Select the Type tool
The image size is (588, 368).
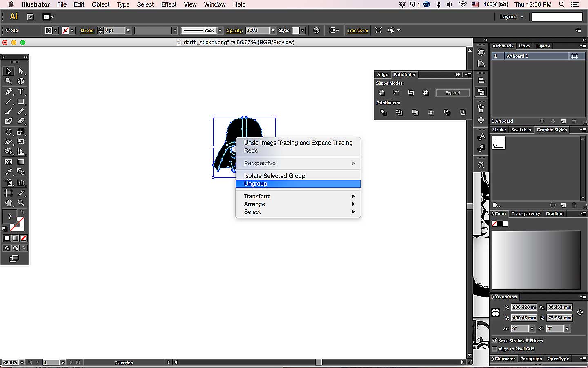tap(21, 92)
